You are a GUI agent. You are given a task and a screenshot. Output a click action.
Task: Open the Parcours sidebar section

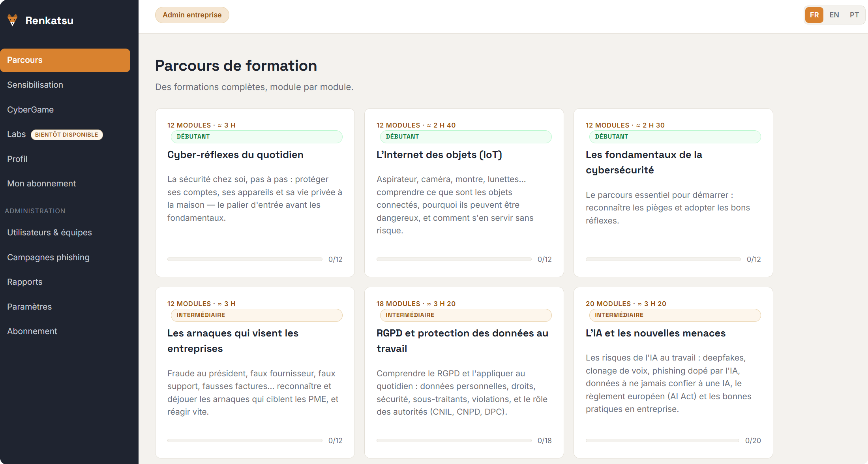(65, 60)
